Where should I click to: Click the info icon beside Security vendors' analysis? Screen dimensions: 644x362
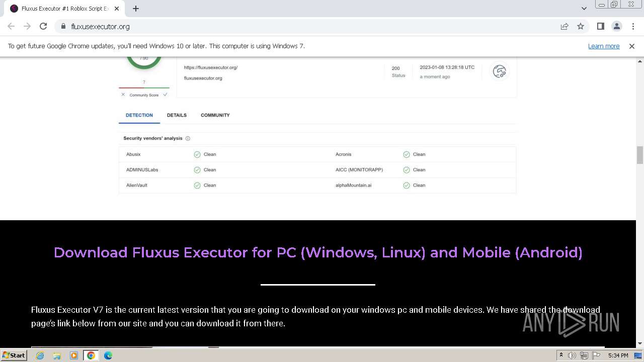(x=188, y=138)
